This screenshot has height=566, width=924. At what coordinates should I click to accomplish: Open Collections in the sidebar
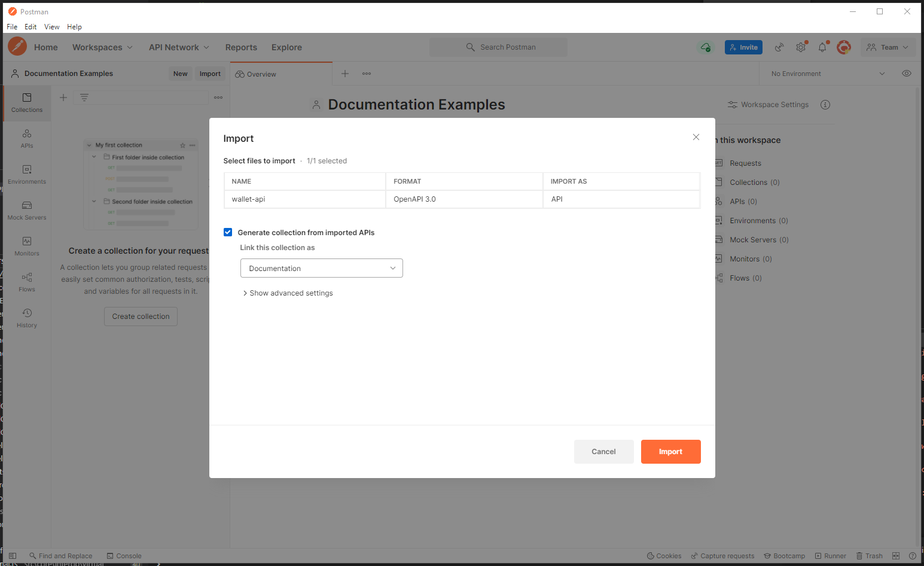click(27, 103)
